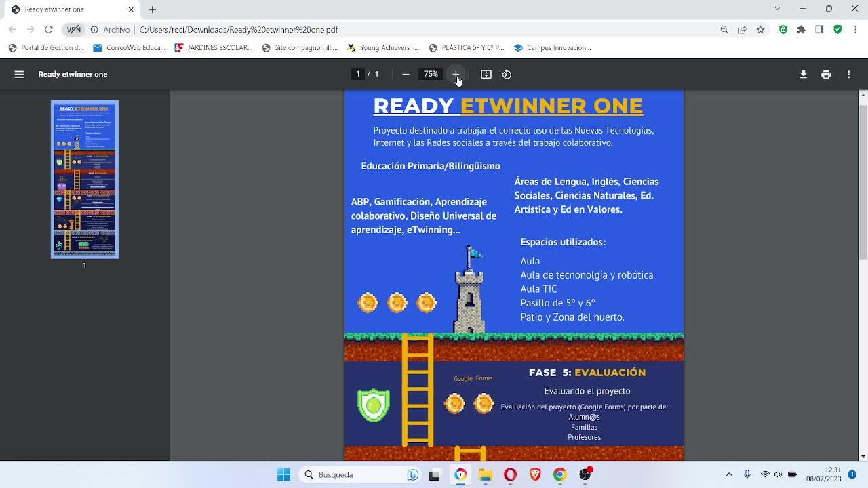
Task: Share this page from address bar
Action: pos(743,30)
